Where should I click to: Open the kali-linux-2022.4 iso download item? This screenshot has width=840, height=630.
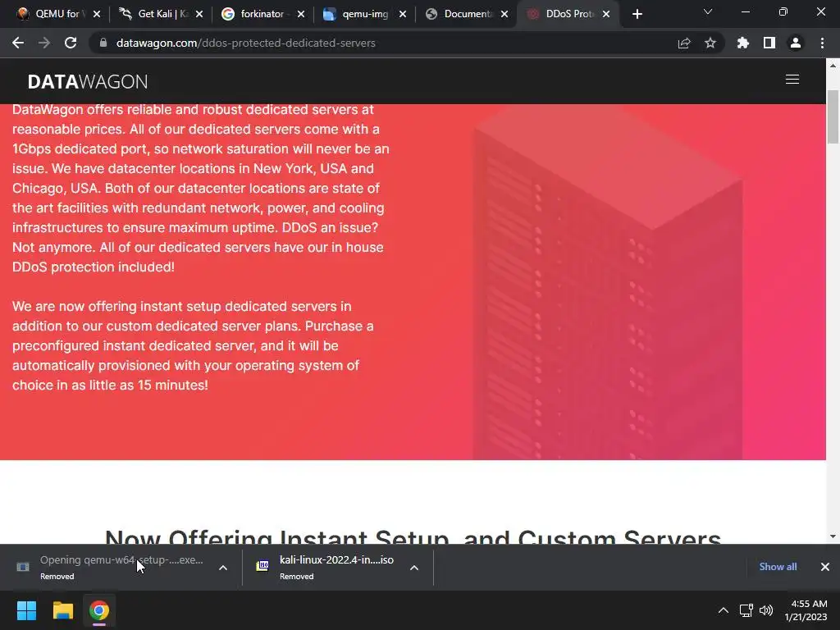tap(326, 568)
